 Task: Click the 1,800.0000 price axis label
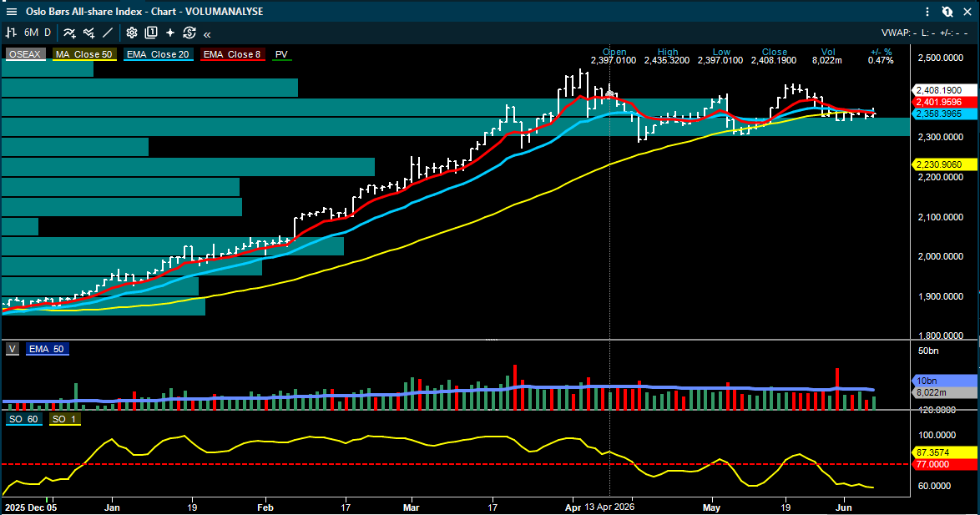941,336
